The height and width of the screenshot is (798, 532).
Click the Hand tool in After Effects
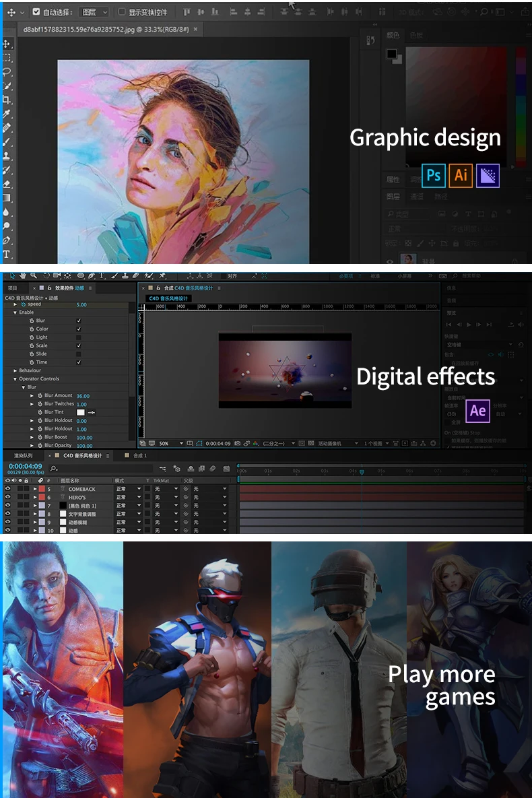pos(24,275)
